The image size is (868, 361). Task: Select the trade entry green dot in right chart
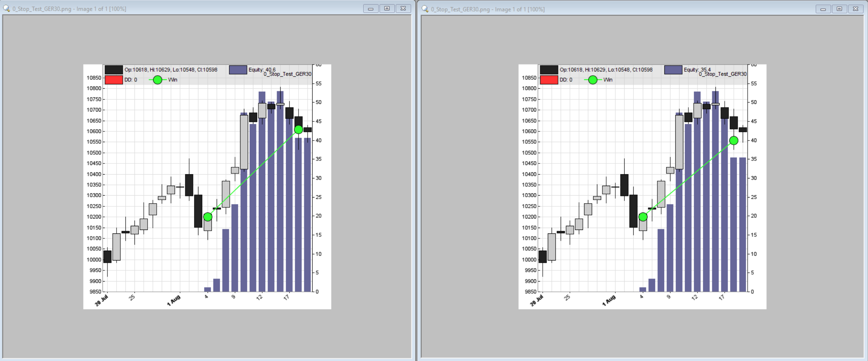643,217
